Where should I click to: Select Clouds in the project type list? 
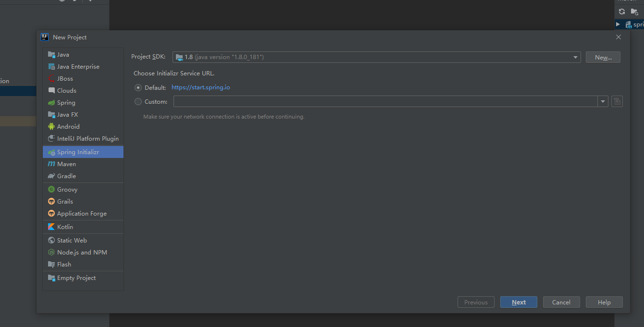(83, 91)
